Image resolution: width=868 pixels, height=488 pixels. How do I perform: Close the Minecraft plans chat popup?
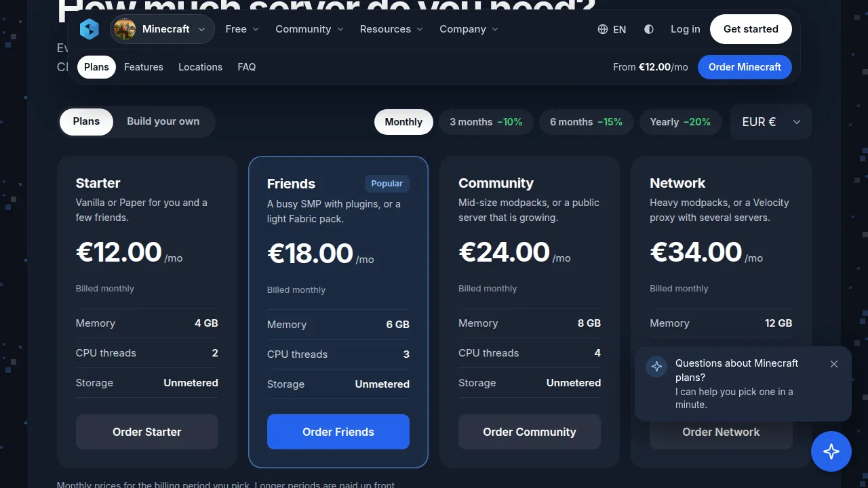click(x=834, y=364)
